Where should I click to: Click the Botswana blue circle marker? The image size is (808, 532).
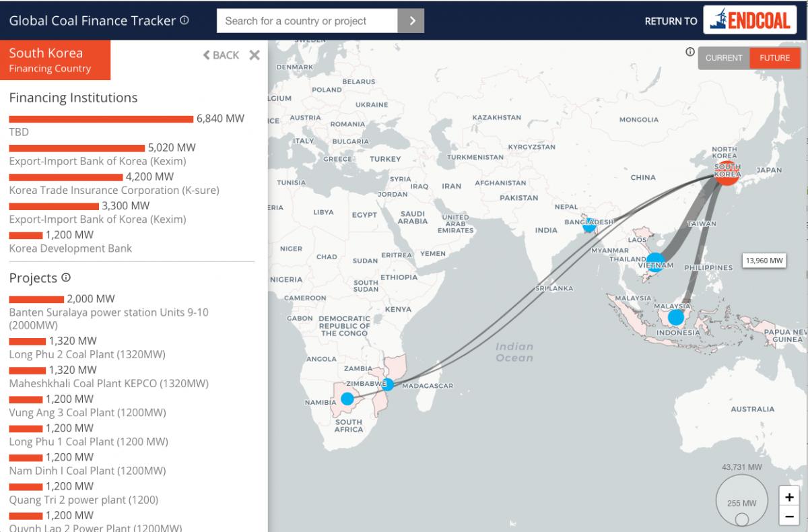[x=347, y=399]
